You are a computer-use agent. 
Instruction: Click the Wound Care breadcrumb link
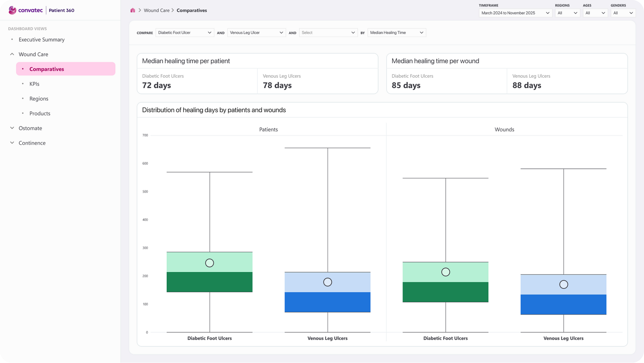click(157, 10)
